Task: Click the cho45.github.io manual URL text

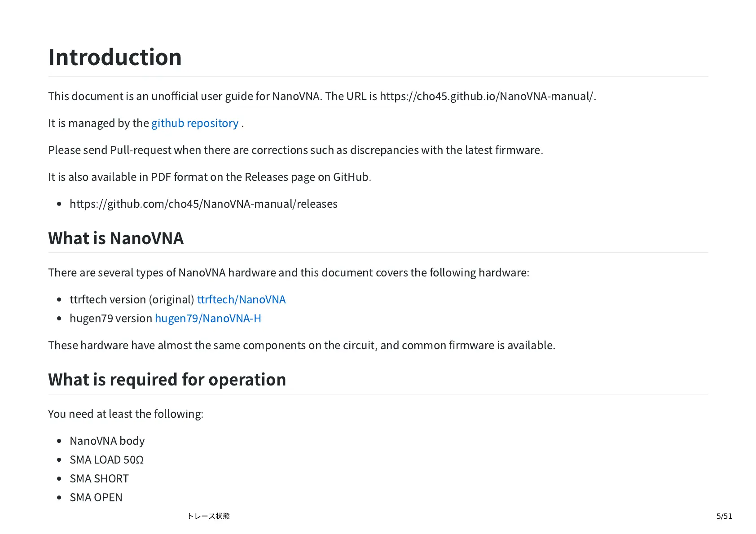Action: pyautogui.click(x=487, y=96)
